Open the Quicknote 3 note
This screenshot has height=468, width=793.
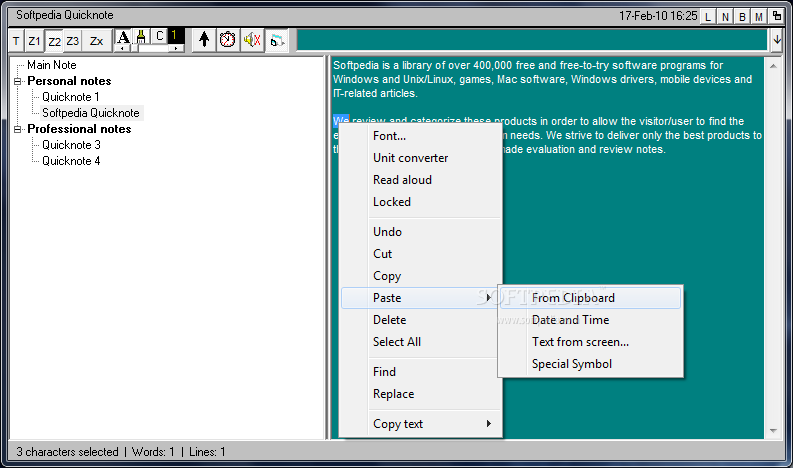[x=71, y=145]
